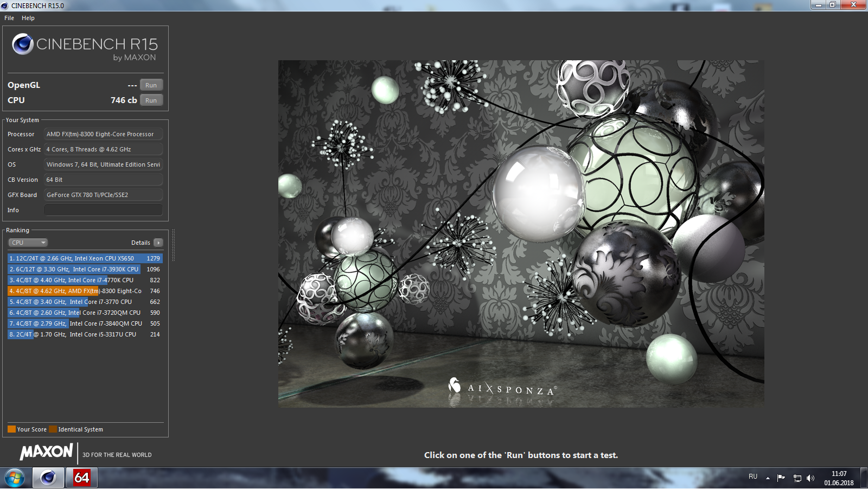Select ranking row AMD FX-8300 Eight-Core
868x489 pixels.
click(x=85, y=291)
